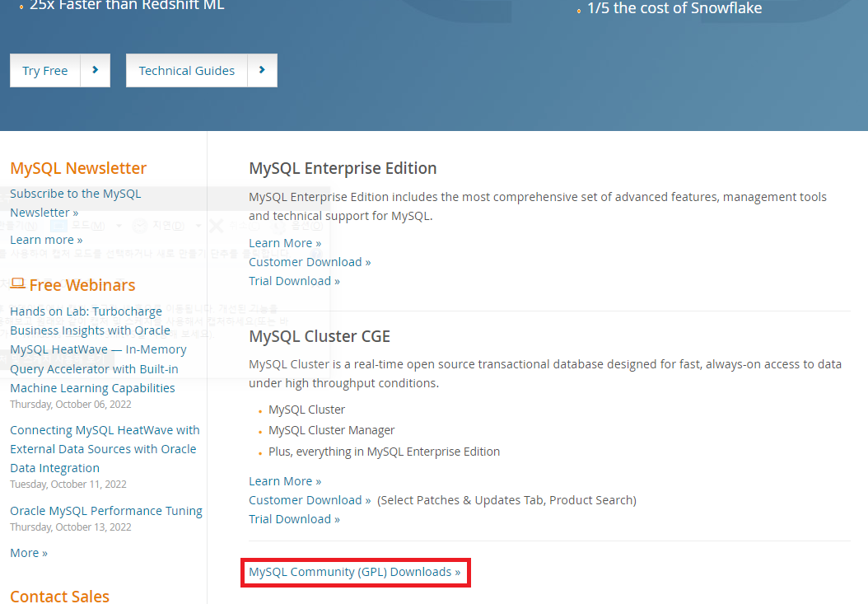Select the 'Thursday, October 06, 2022' date

coord(71,404)
